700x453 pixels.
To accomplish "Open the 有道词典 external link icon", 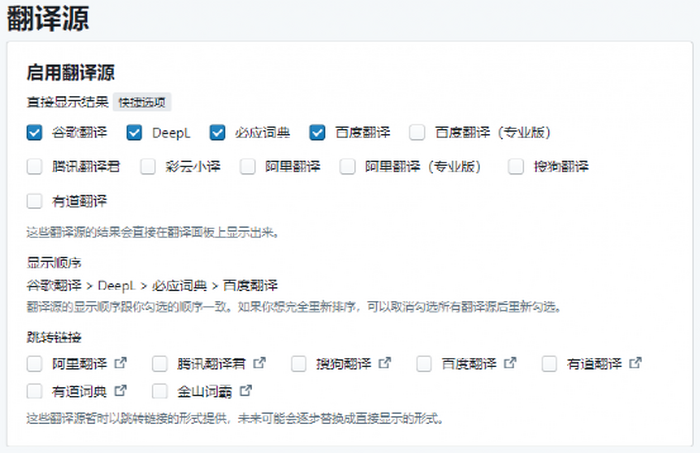I will 121,390.
